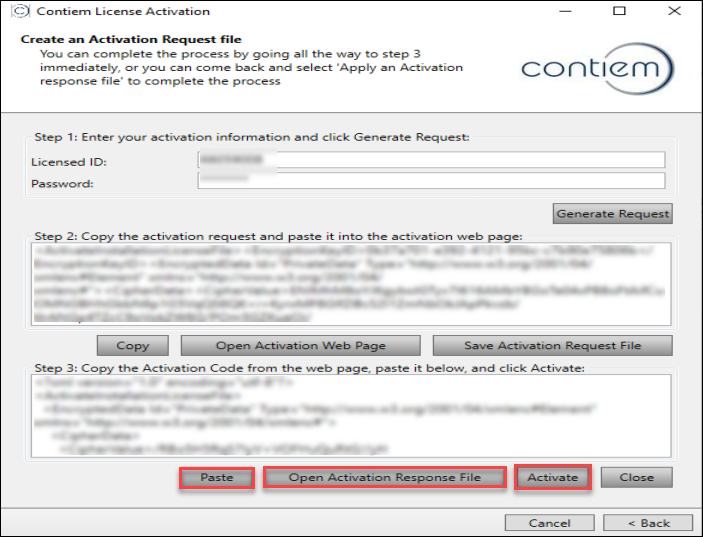This screenshot has width=703, height=537.
Task: Open Activation Response File
Action: tap(385, 478)
